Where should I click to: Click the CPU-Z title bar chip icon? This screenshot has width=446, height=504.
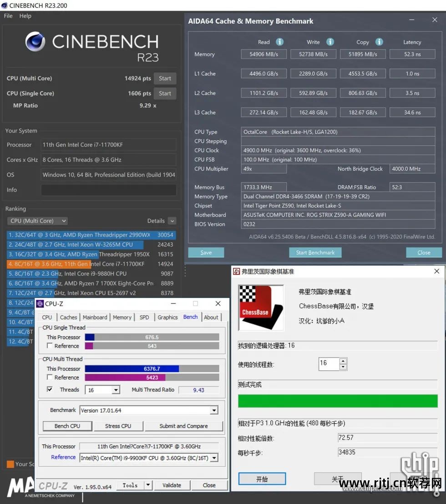40,304
